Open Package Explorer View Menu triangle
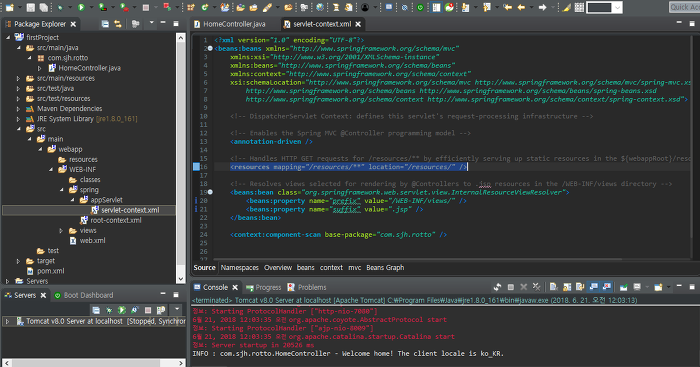The height and width of the screenshot is (367, 700). [x=152, y=22]
